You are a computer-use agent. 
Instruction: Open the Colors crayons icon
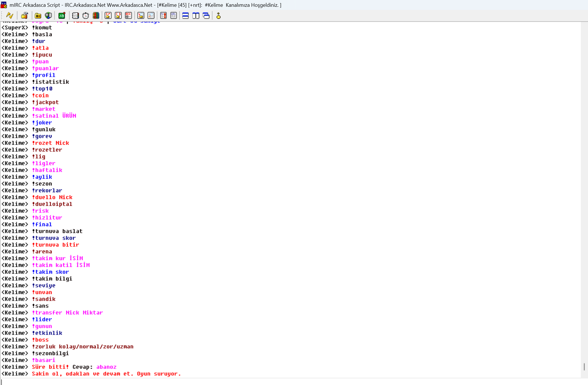96,16
